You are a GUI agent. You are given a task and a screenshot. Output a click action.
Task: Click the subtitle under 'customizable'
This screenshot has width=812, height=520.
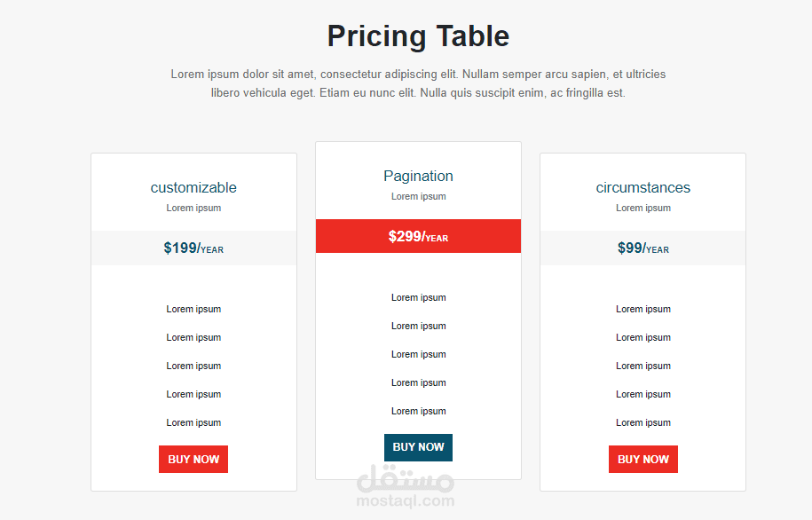click(193, 208)
